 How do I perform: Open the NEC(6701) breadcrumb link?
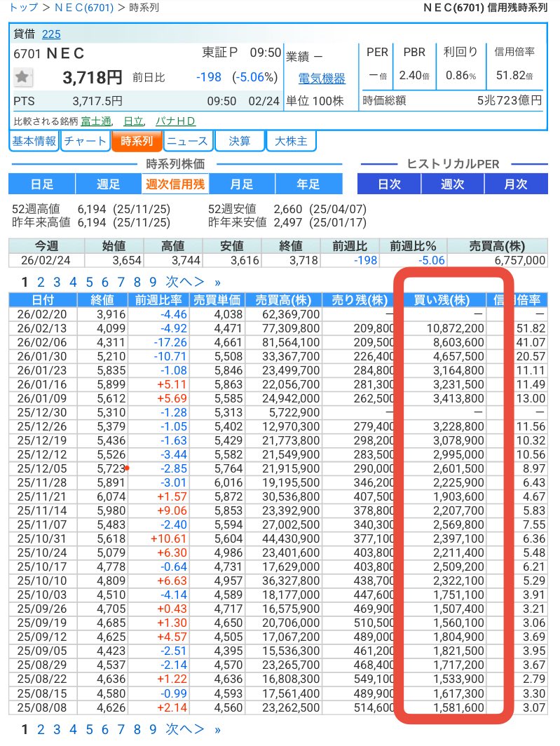[84, 8]
